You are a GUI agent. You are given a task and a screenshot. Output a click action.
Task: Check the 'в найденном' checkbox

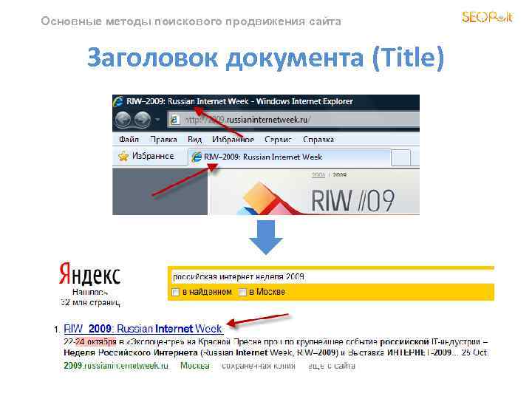pos(175,292)
